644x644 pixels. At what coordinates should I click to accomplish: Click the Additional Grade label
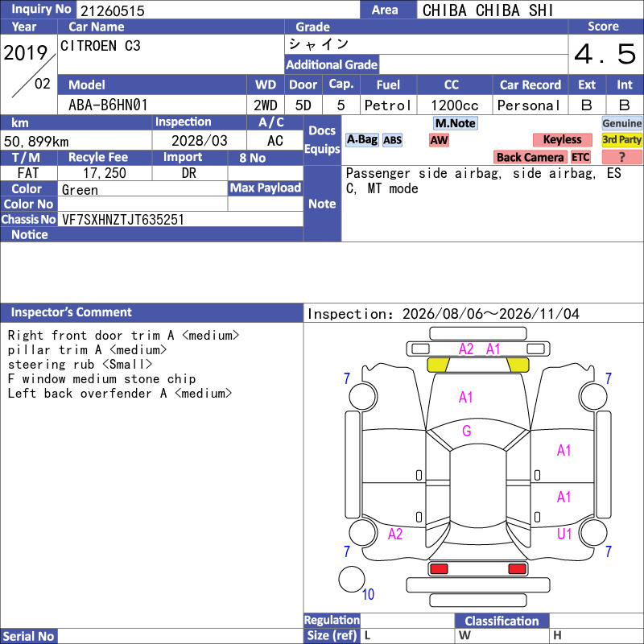click(332, 64)
